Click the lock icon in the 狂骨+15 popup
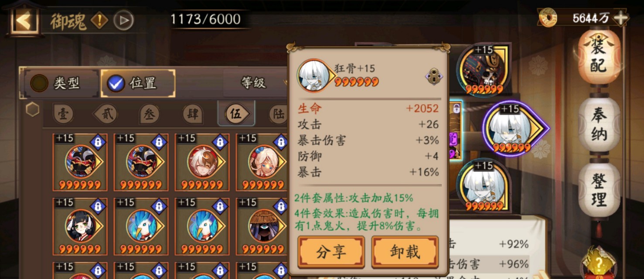 (x=433, y=76)
